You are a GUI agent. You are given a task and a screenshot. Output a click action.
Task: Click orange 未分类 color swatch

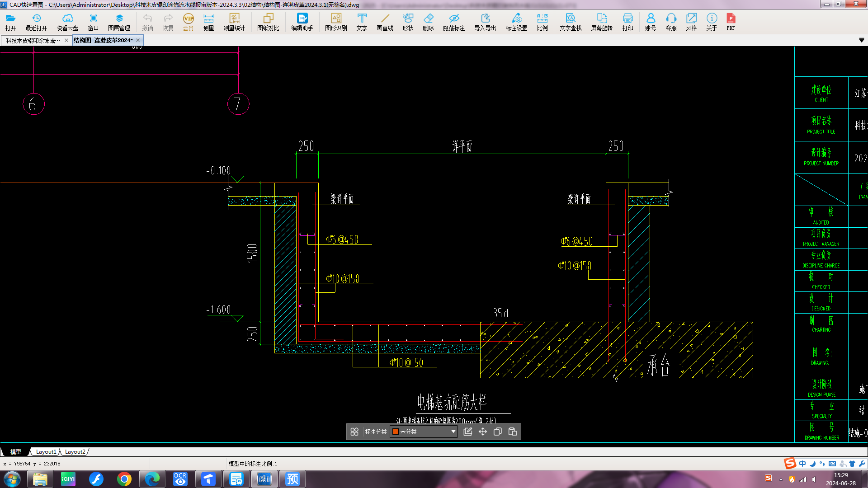click(x=396, y=432)
